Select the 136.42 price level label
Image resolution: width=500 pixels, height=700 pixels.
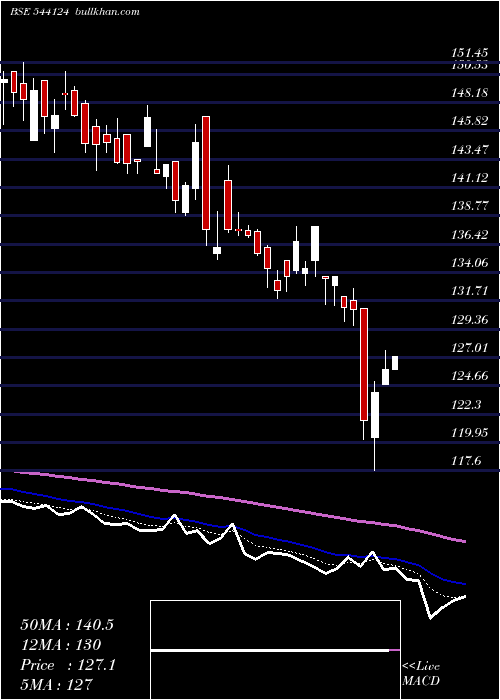click(x=469, y=234)
